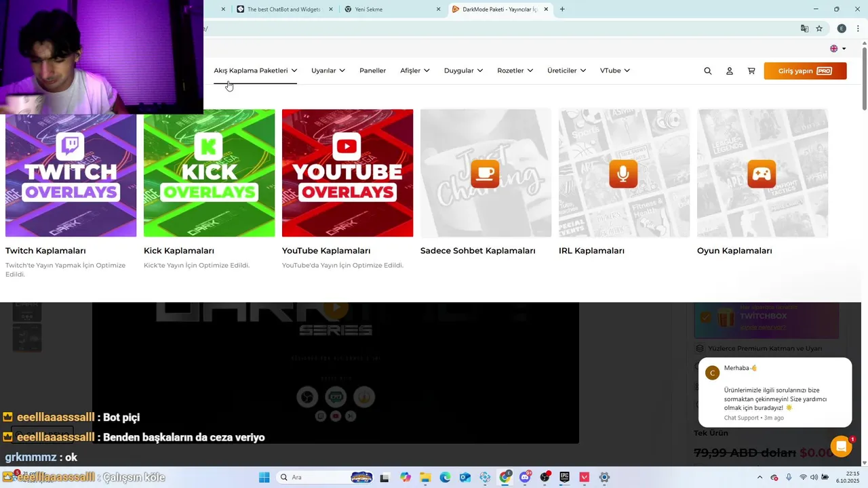Screen dimensions: 868x488
Task: Open Outlook from the taskbar
Action: [465, 477]
